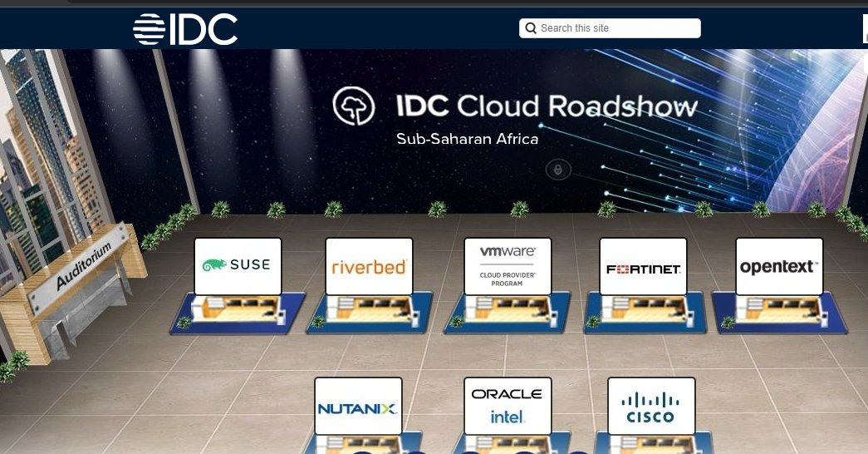Click the Sub-Saharan Africa subtitle
The height and width of the screenshot is (454, 868).
point(467,139)
